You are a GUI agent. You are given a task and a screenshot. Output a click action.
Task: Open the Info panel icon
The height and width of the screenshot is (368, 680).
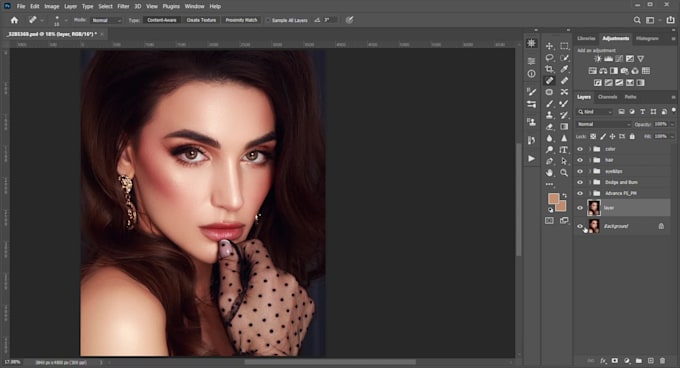(x=532, y=74)
